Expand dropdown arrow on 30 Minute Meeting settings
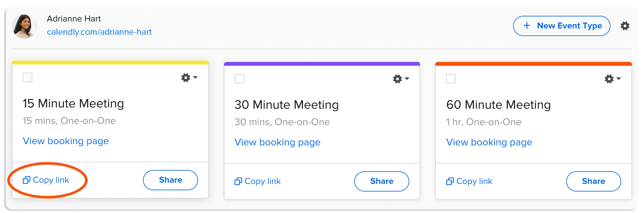 click(407, 79)
